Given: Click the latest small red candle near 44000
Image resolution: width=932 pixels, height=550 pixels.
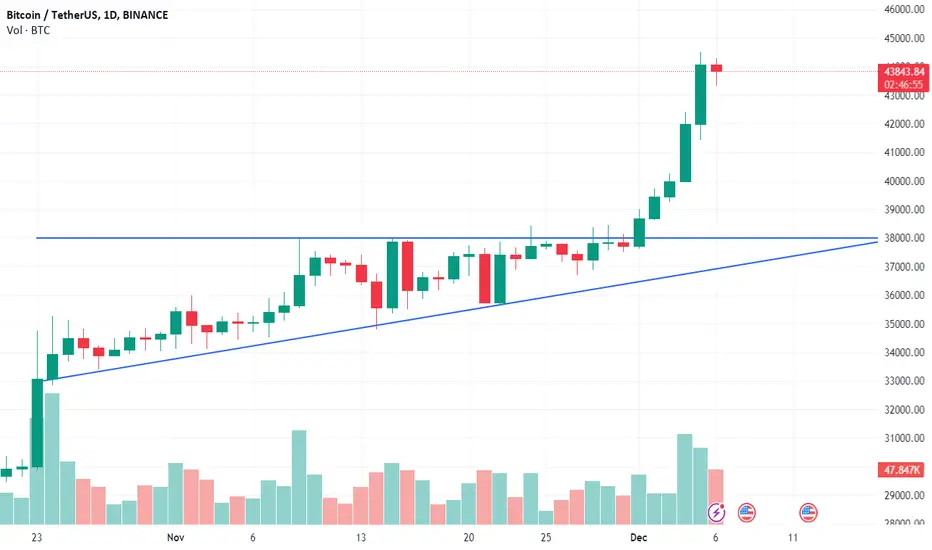Looking at the screenshot, I should click(x=716, y=68).
